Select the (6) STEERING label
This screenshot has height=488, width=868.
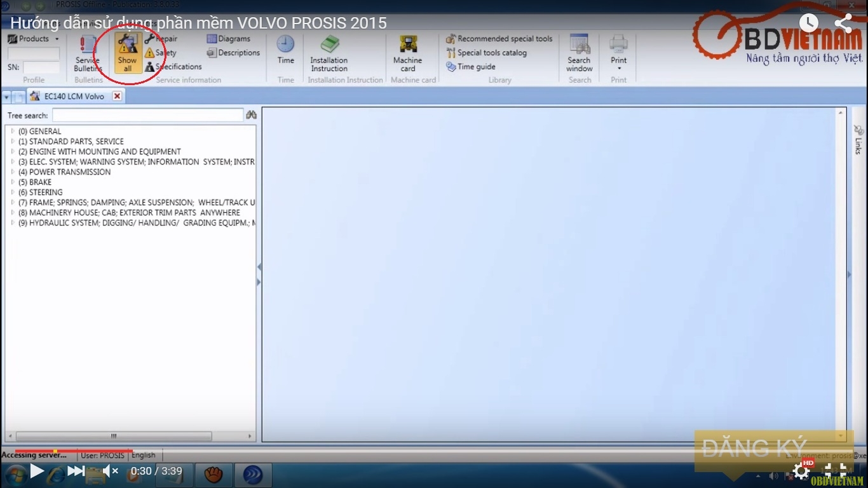[40, 193]
